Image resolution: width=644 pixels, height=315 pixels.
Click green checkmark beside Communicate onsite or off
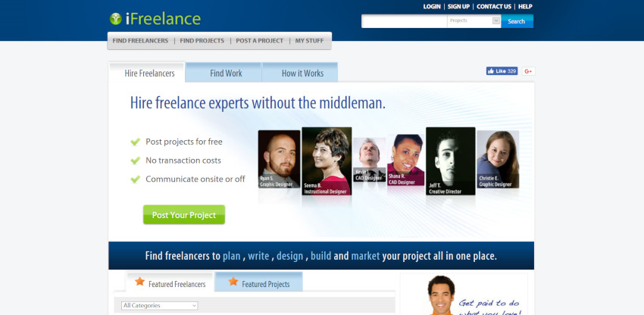coord(135,179)
